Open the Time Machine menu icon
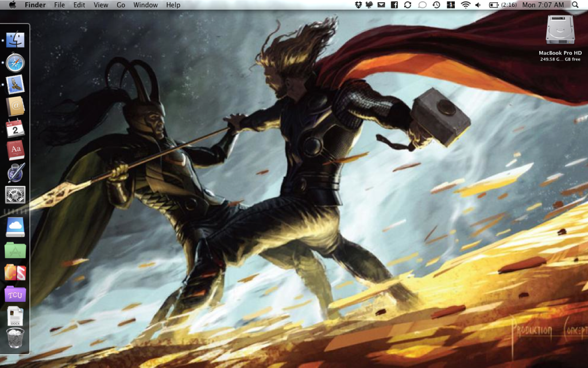This screenshot has width=588, height=368. (436, 5)
